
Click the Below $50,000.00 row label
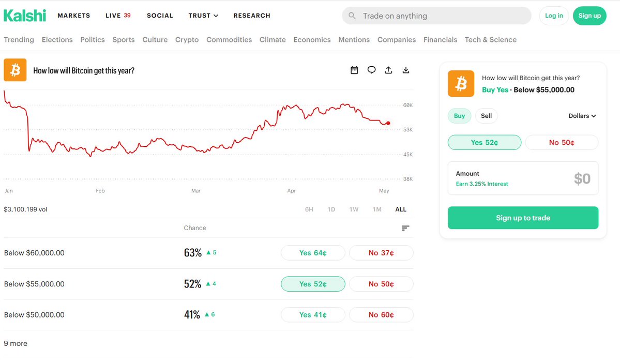tap(34, 314)
